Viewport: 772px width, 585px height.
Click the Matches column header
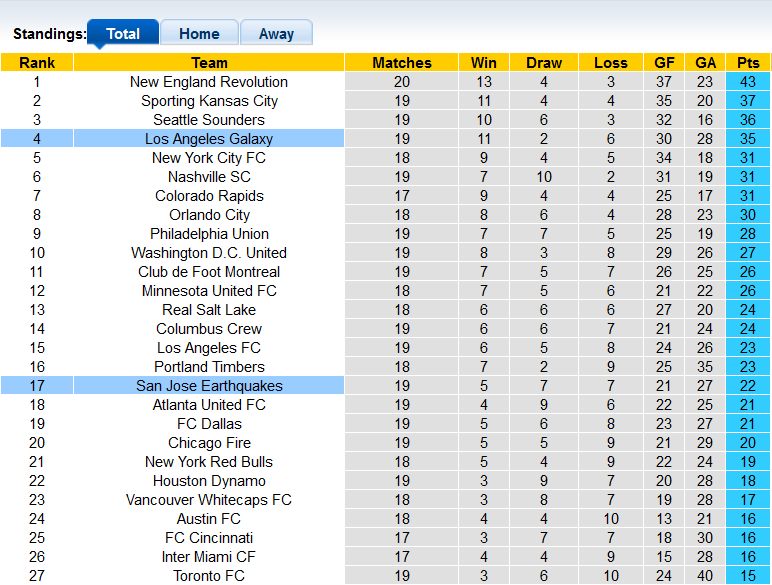[x=402, y=63]
